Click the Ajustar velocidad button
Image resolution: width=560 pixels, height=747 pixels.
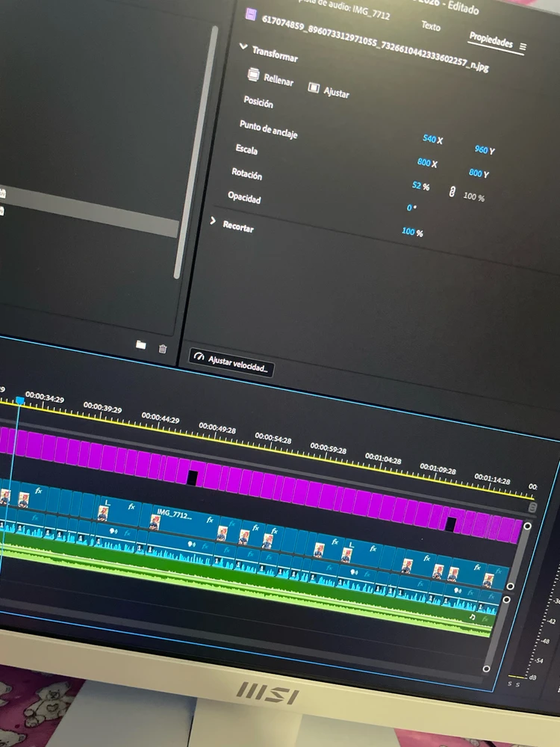232,362
